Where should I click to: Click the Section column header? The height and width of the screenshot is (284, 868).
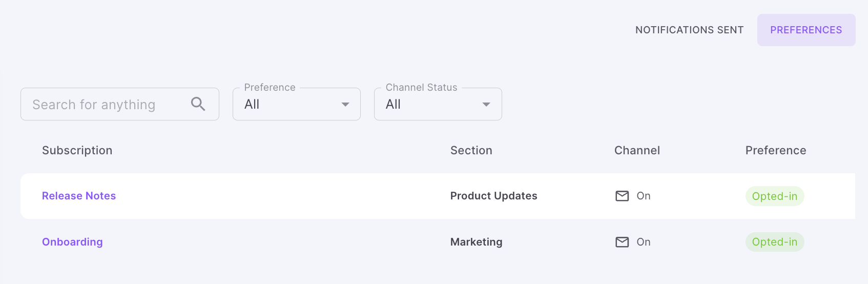471,150
